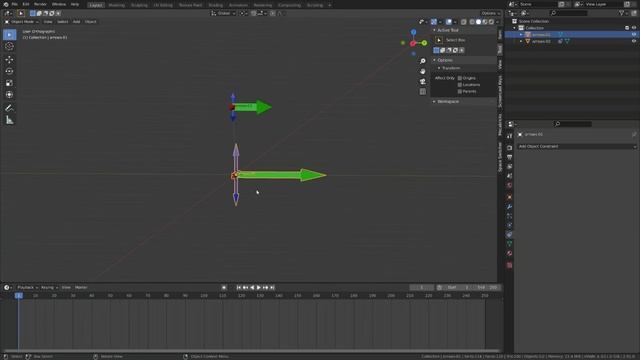Open the Global transform orientation dropdown
Screen dimensions: 640x360
click(223, 13)
